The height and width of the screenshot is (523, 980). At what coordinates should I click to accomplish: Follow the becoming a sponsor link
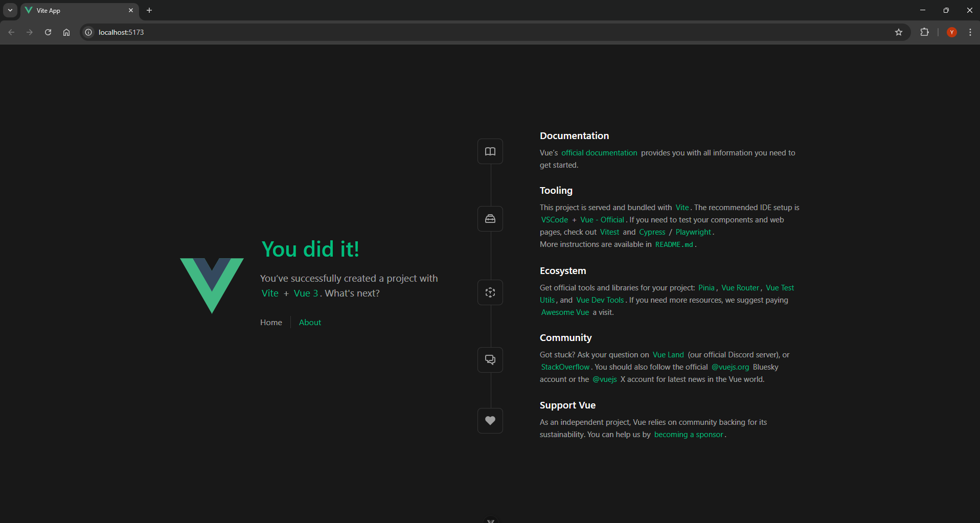[x=689, y=435]
